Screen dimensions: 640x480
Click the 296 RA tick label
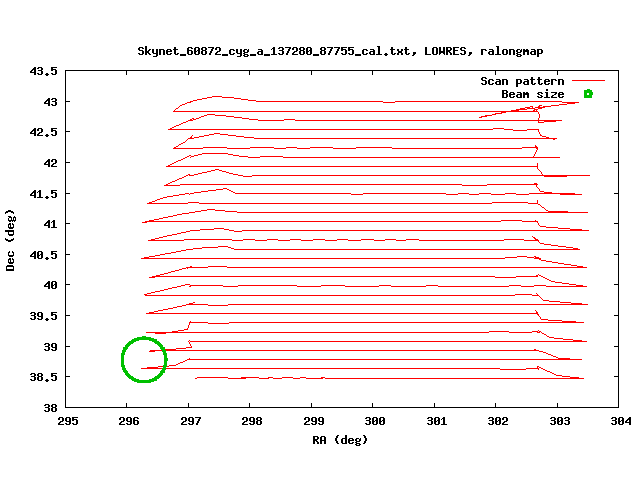coord(129,421)
